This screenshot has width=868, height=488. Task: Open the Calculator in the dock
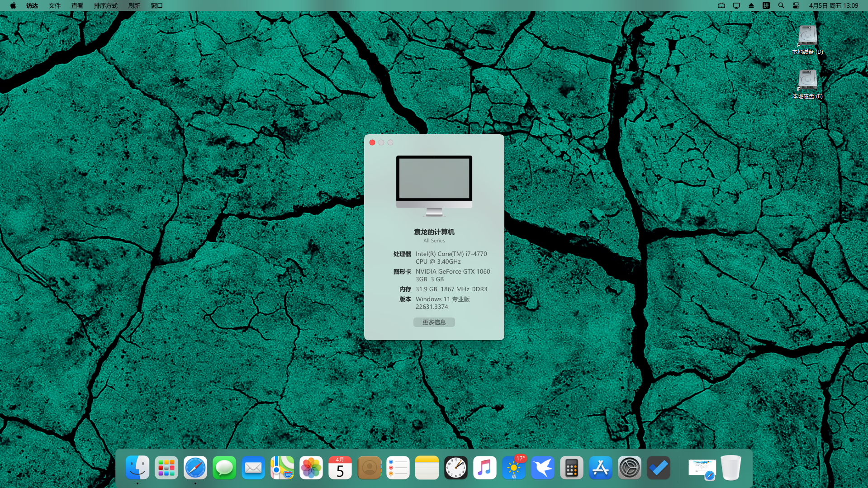point(571,468)
